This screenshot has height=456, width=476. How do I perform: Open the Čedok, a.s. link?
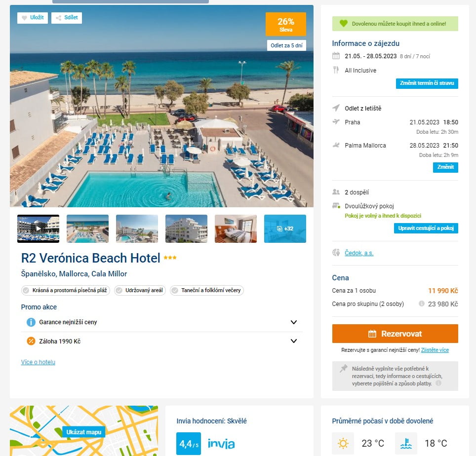(359, 253)
